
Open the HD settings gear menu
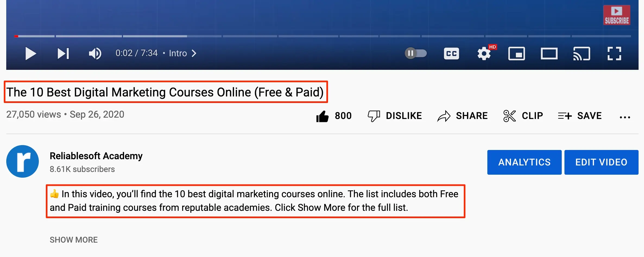[484, 54]
